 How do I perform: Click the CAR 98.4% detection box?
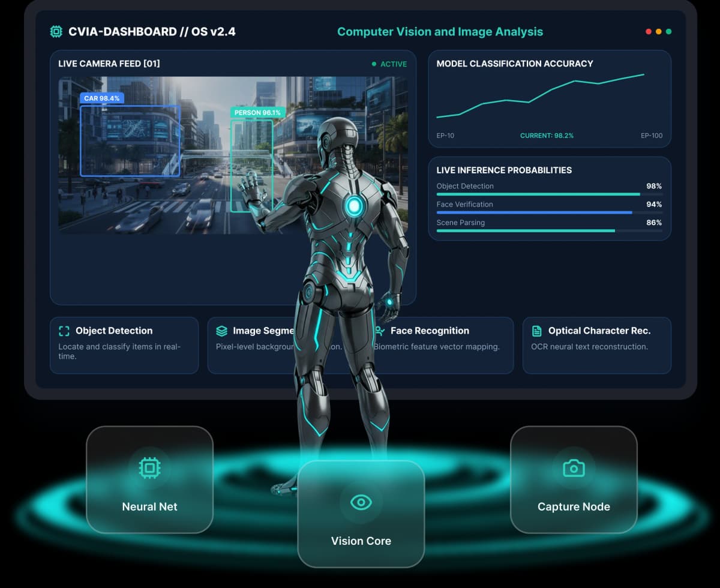(x=130, y=141)
